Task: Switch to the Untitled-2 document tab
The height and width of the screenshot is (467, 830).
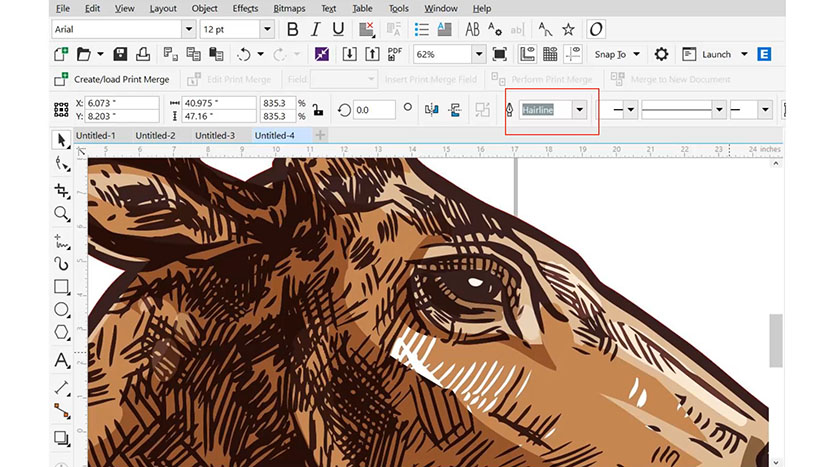Action: (x=155, y=135)
